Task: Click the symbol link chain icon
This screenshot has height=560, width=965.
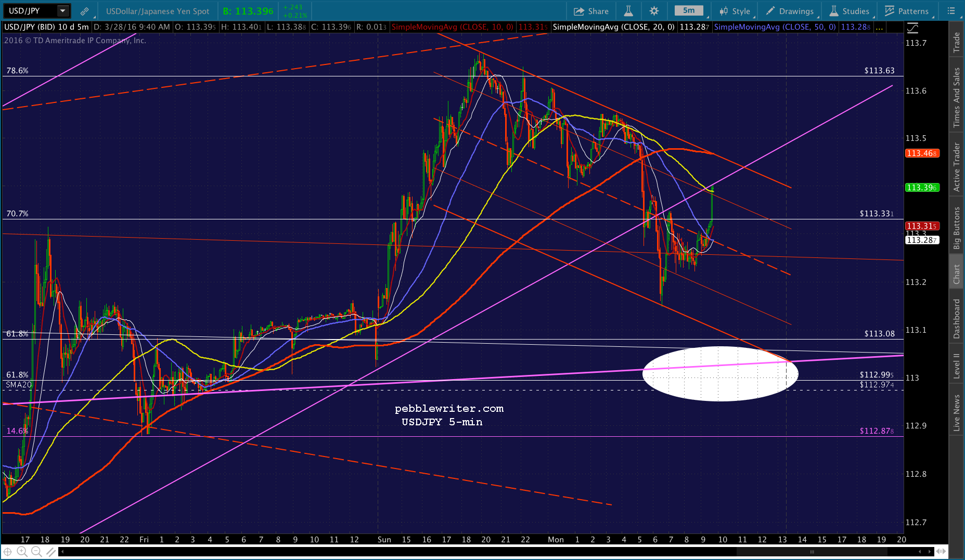Action: pos(84,11)
